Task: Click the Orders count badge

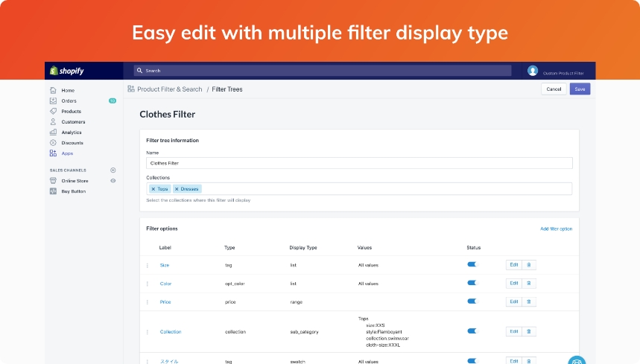Action: [113, 100]
